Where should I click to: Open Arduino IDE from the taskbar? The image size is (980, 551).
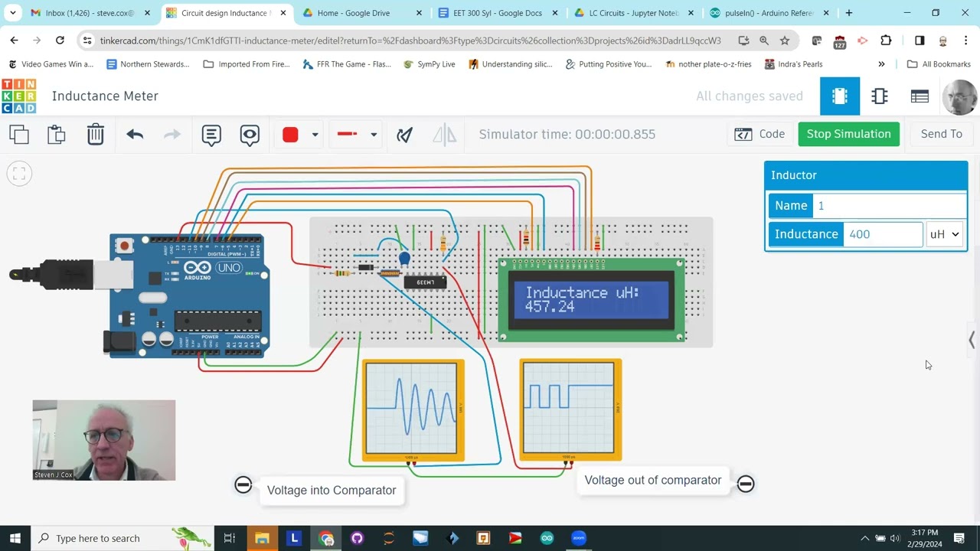[547, 538]
